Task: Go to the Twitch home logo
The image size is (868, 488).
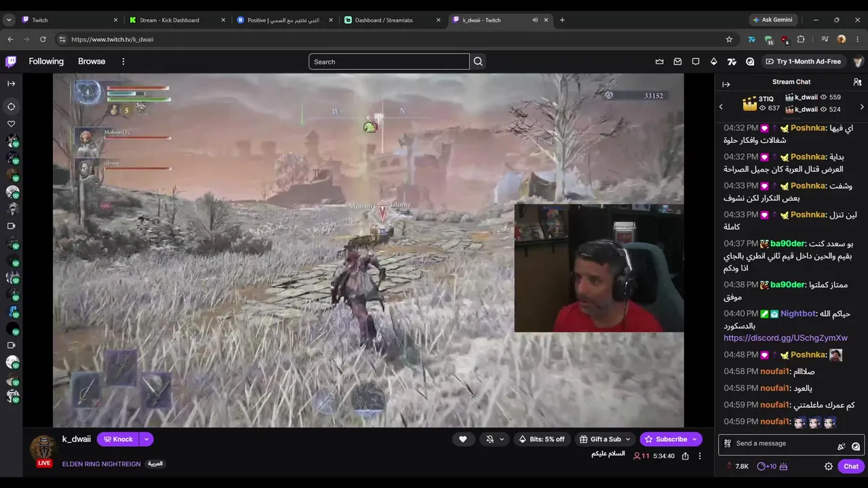Action: click(11, 62)
